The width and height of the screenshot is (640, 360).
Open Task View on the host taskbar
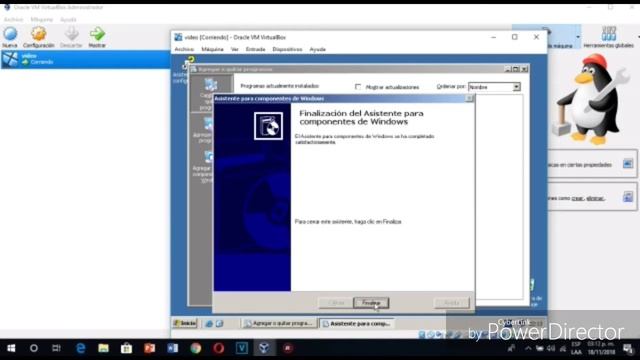pyautogui.click(x=56, y=348)
